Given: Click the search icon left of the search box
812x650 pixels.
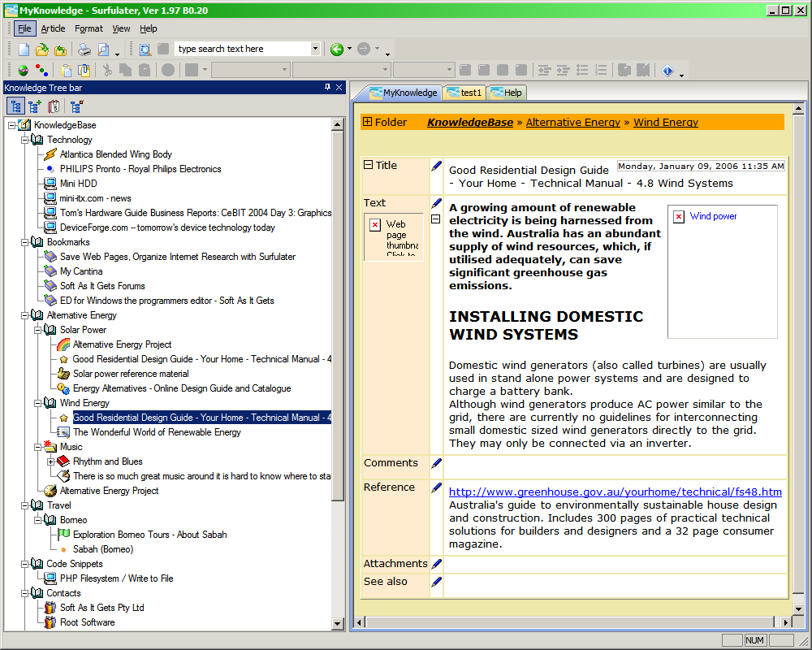Looking at the screenshot, I should [x=145, y=50].
